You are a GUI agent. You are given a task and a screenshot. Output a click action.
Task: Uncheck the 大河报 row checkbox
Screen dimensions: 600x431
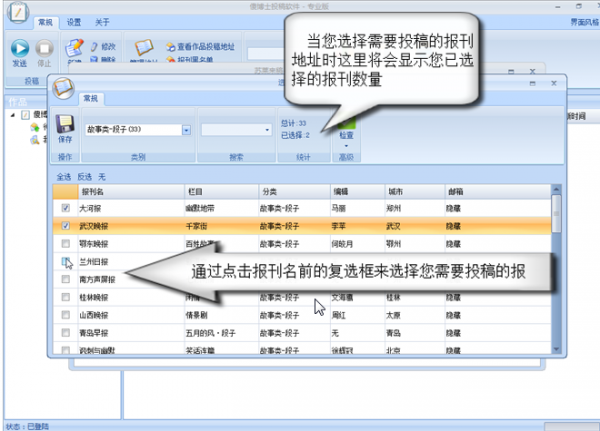pyautogui.click(x=66, y=208)
